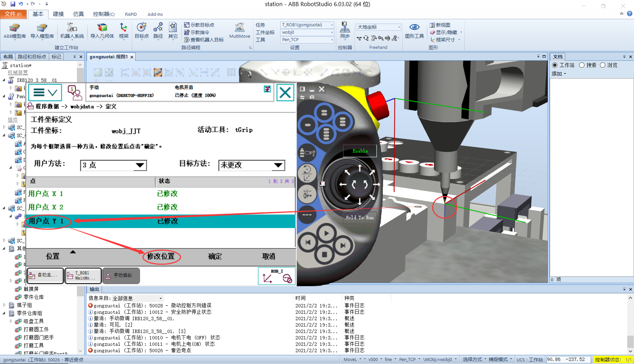This screenshot has width=634, height=364.
Task: Click the 确定 button
Action: 215,256
